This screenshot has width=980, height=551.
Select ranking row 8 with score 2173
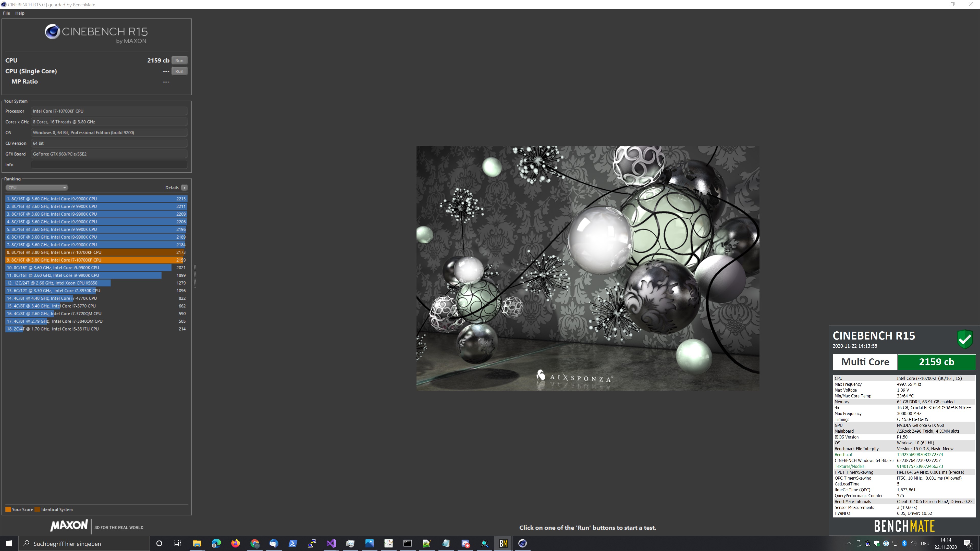point(96,252)
